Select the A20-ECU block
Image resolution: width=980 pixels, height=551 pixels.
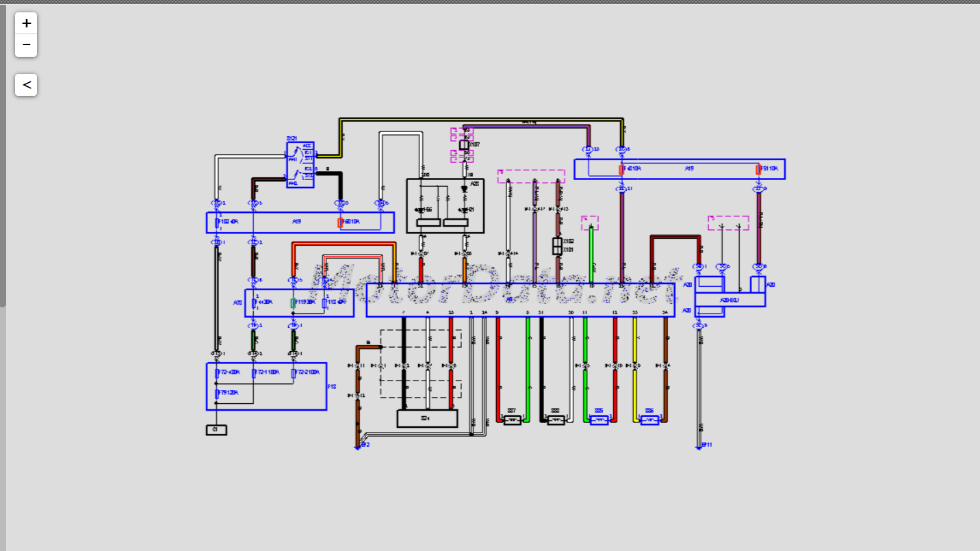(x=730, y=299)
